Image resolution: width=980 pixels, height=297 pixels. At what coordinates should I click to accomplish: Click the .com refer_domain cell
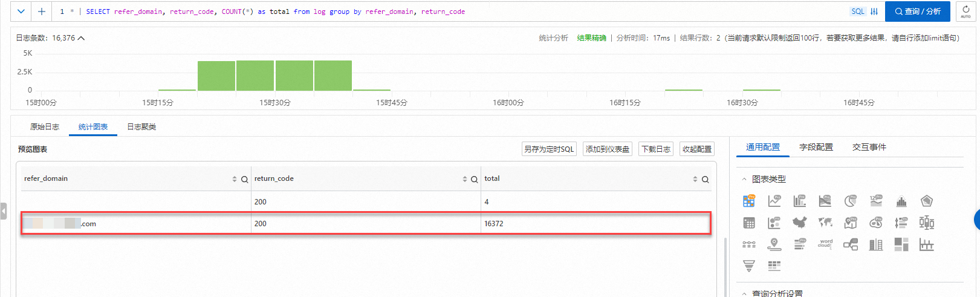137,224
